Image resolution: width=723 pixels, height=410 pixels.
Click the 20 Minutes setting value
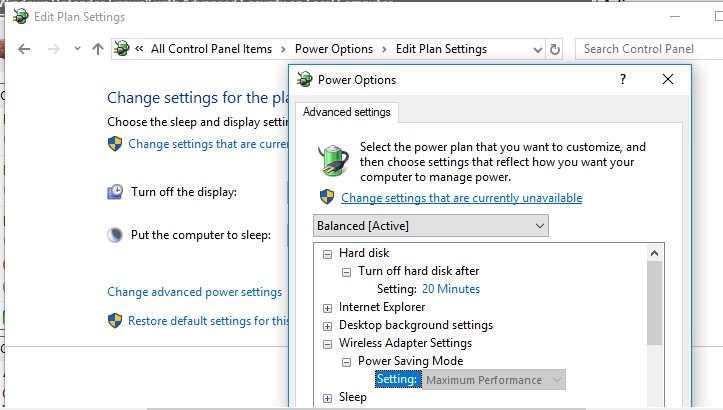450,289
